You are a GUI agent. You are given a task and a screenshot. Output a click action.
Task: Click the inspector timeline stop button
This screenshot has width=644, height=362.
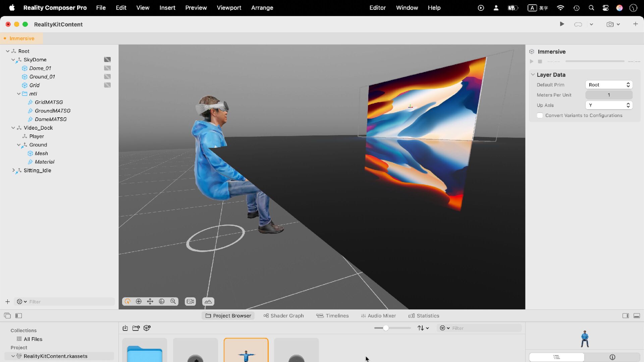[x=540, y=61]
